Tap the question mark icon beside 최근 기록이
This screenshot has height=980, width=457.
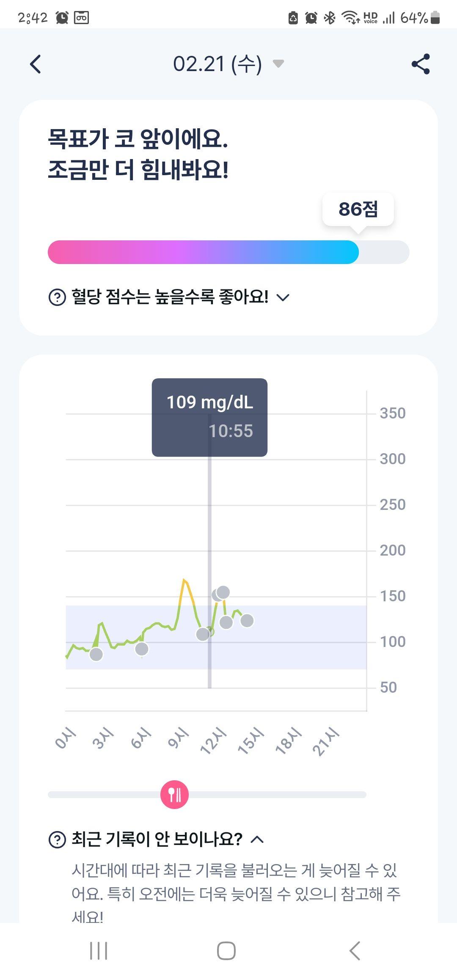click(57, 840)
